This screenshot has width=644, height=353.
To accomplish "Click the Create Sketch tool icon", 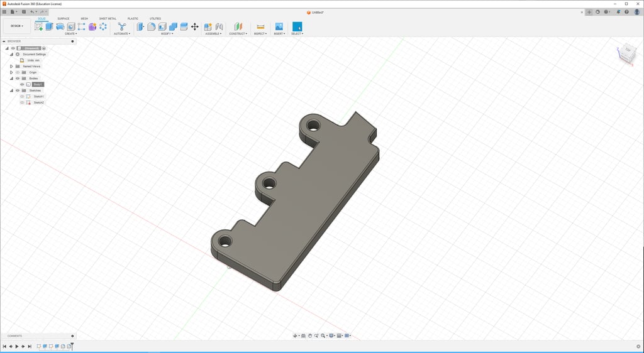I will tap(38, 26).
